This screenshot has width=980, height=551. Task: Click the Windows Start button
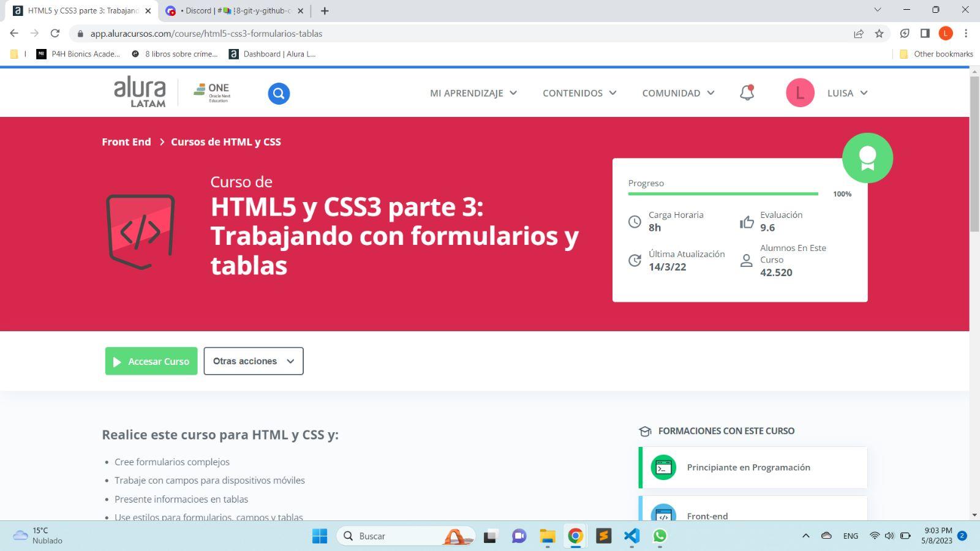coord(320,536)
